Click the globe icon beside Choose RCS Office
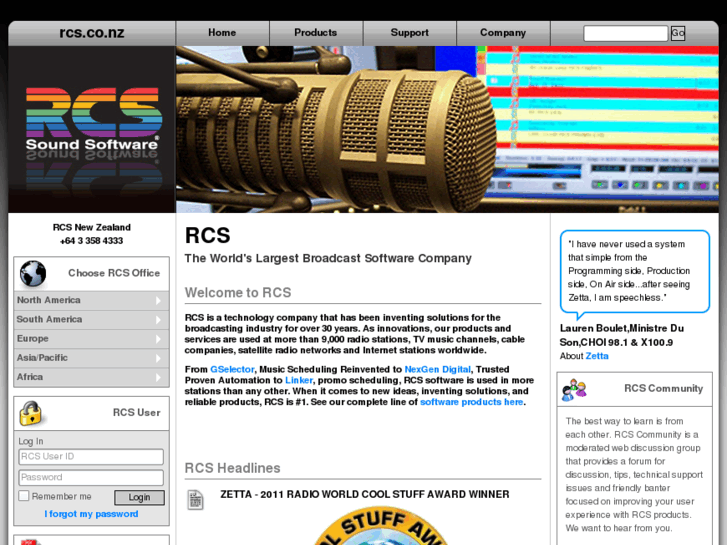The height and width of the screenshot is (545, 727). pyautogui.click(x=33, y=273)
